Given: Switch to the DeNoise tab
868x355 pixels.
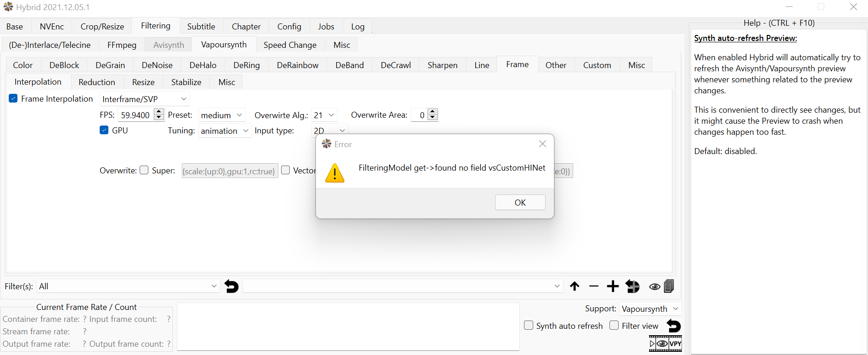Looking at the screenshot, I should (x=157, y=65).
